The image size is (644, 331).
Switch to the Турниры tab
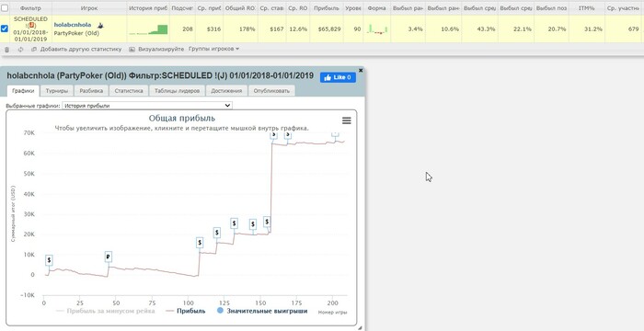(x=57, y=91)
